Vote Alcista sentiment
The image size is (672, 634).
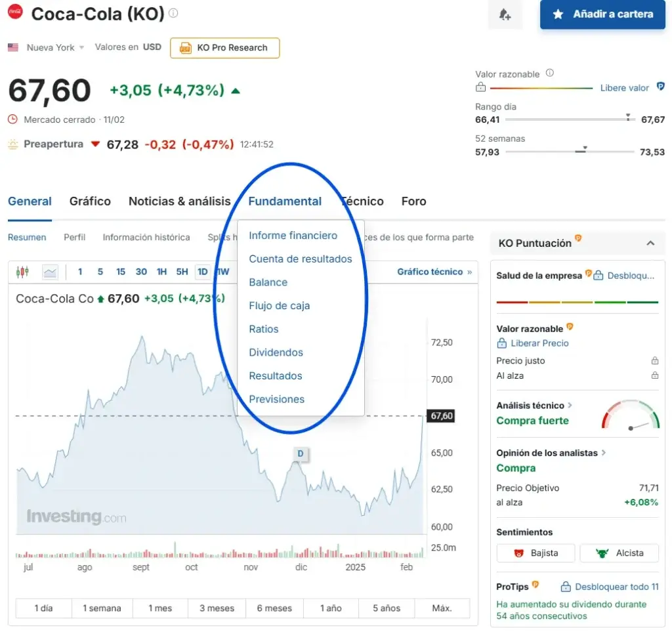(619, 553)
